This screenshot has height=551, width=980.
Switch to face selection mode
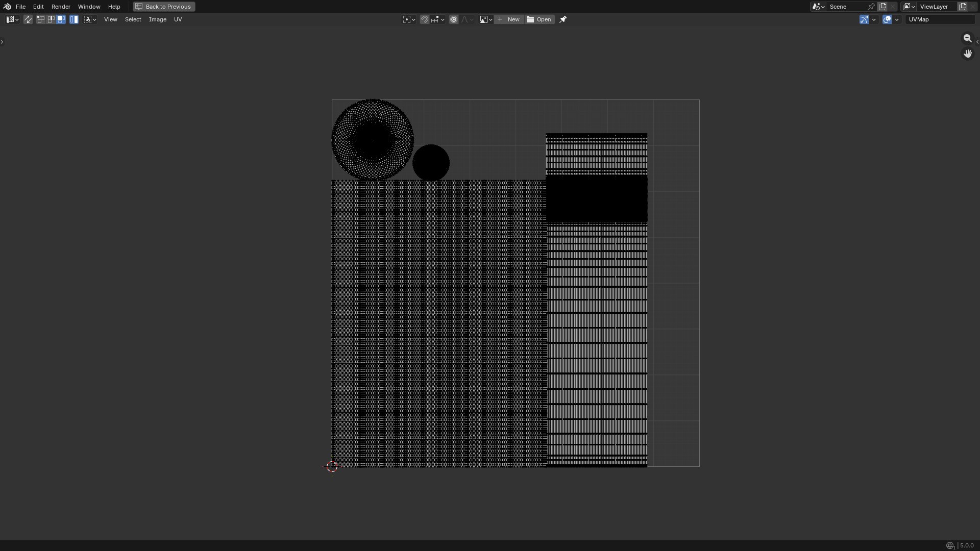point(61,19)
